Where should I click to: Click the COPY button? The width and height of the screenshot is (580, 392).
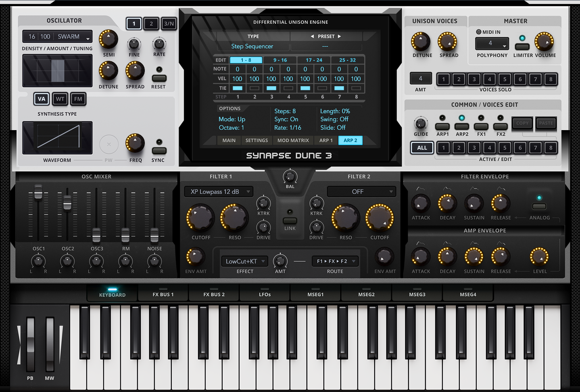point(522,123)
